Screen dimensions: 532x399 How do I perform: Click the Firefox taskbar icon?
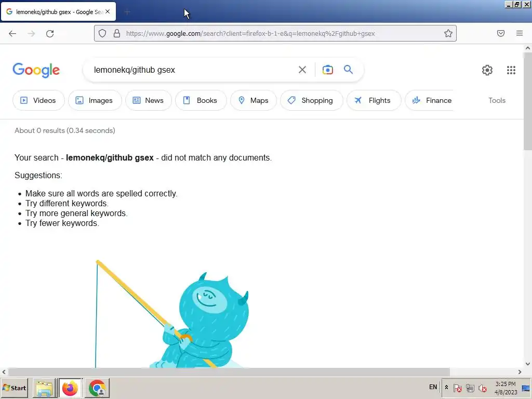(70, 388)
